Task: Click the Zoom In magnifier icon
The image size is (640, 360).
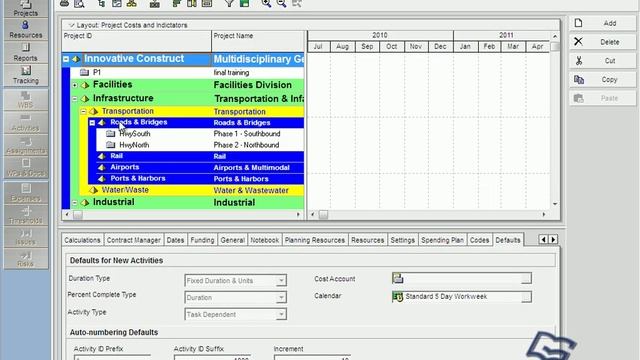Action: (266, 3)
